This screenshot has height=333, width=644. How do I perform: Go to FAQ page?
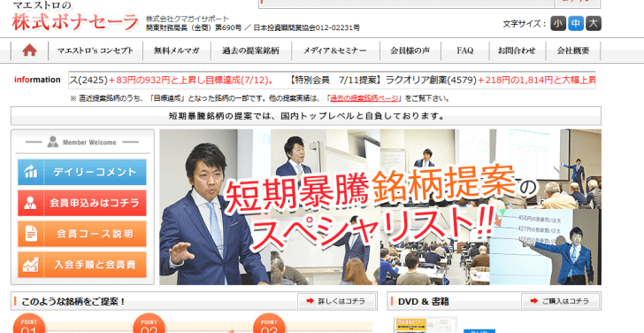pyautogui.click(x=465, y=50)
